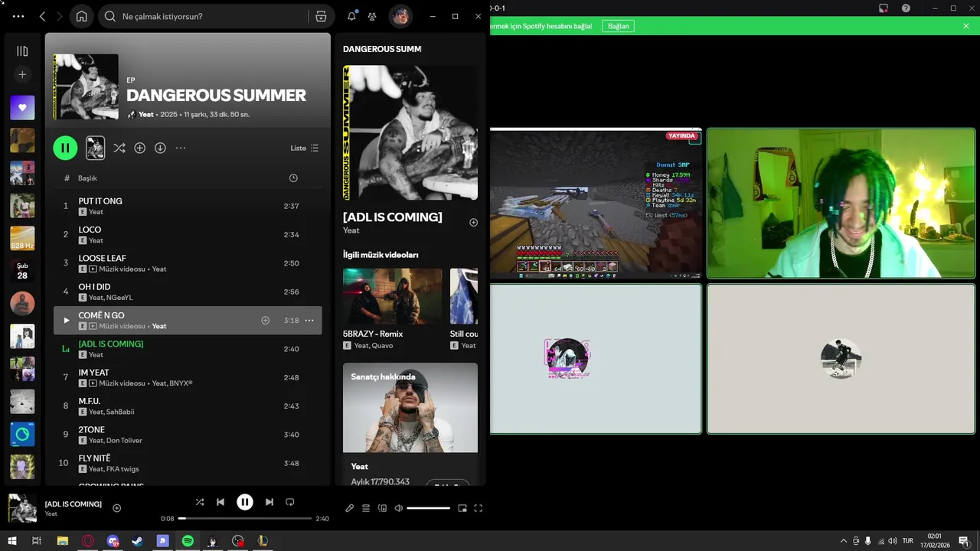This screenshot has width=980, height=551.
Task: Open the user profile avatar menu
Action: click(x=400, y=16)
